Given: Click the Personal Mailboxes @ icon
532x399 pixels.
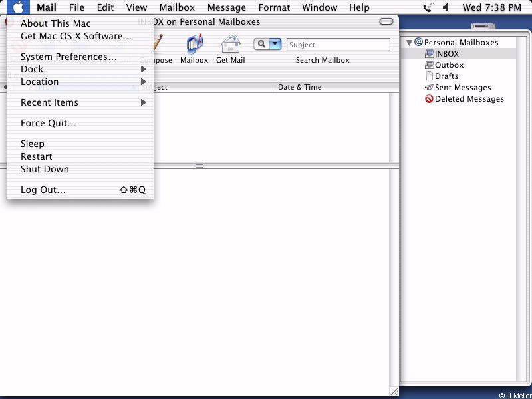Looking at the screenshot, I should [x=419, y=42].
